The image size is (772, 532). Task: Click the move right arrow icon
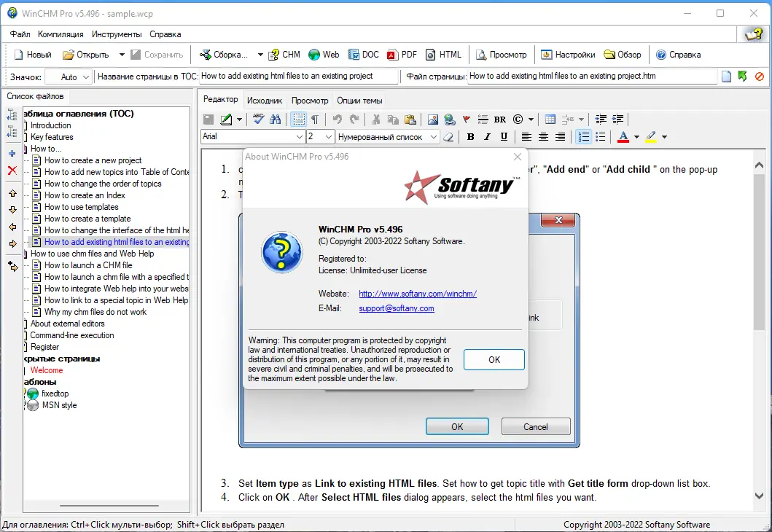click(12, 243)
